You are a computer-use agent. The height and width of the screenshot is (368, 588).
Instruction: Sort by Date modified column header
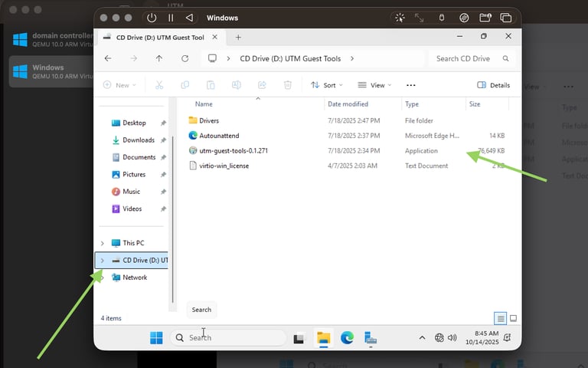point(348,104)
